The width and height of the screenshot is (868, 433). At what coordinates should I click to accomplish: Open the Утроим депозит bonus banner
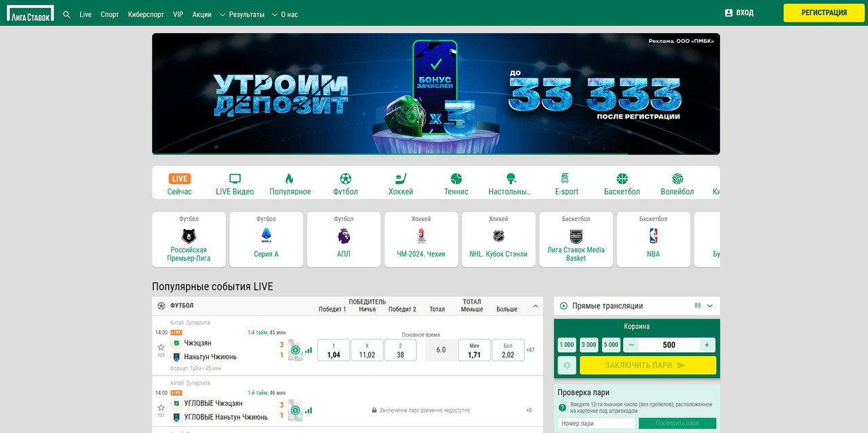(x=436, y=94)
